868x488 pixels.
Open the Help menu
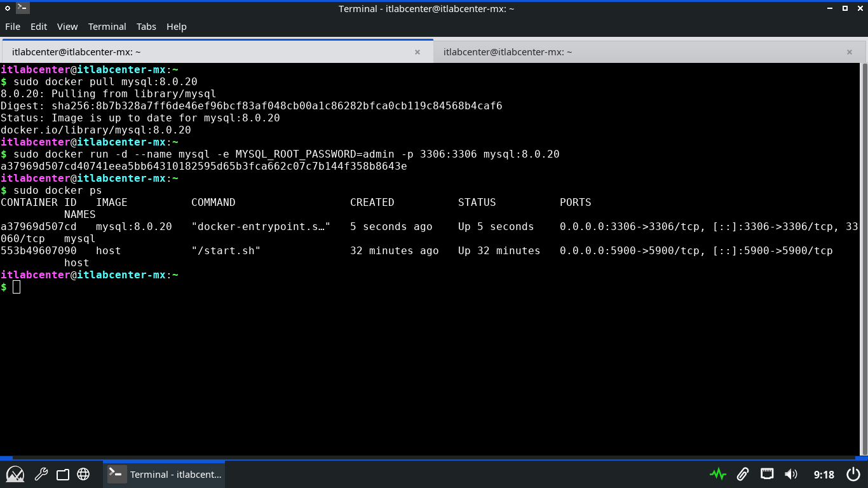(x=177, y=27)
